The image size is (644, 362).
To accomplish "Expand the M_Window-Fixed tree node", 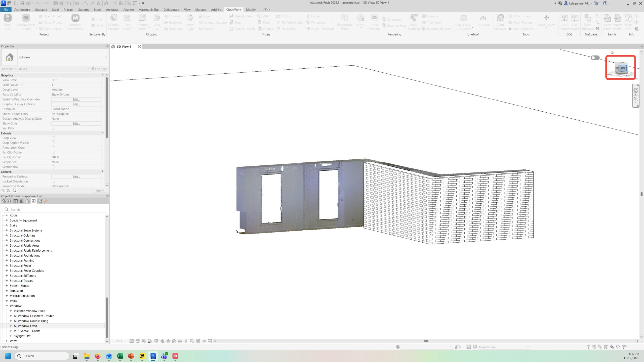I will (x=11, y=326).
